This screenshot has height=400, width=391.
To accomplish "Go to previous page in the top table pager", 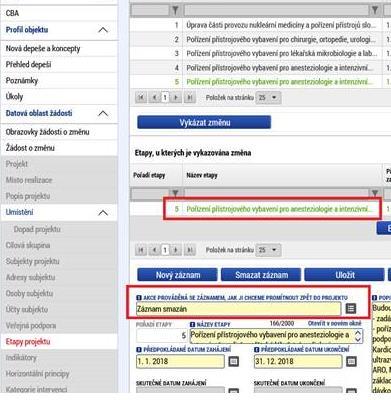I will [154, 98].
